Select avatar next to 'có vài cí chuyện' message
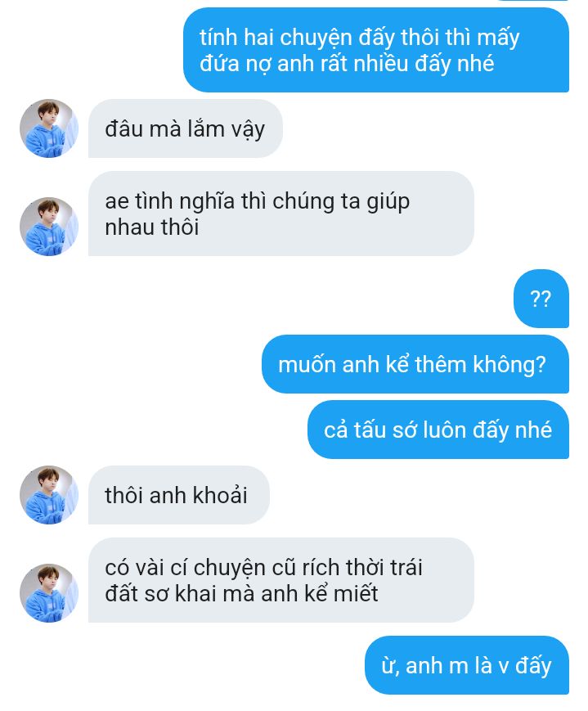The image size is (588, 711). pyautogui.click(x=49, y=592)
